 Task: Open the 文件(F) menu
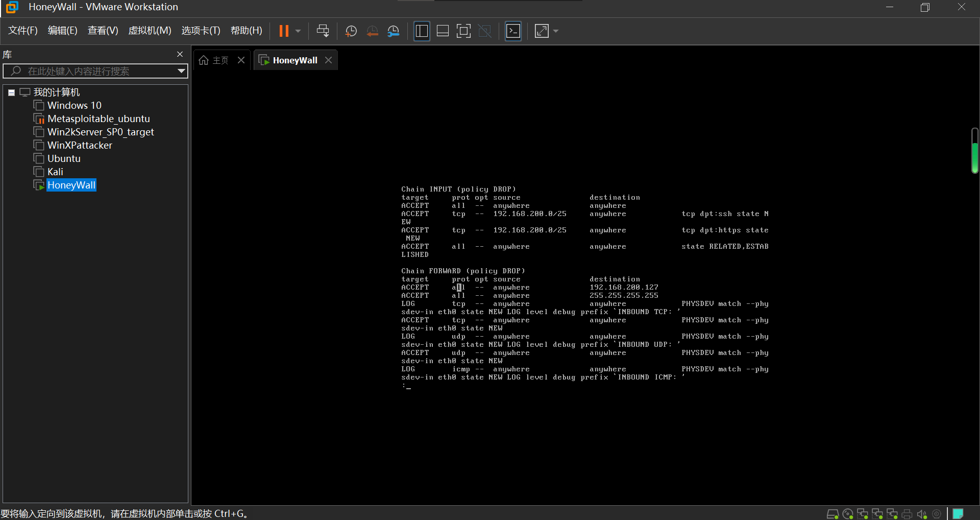click(x=23, y=31)
